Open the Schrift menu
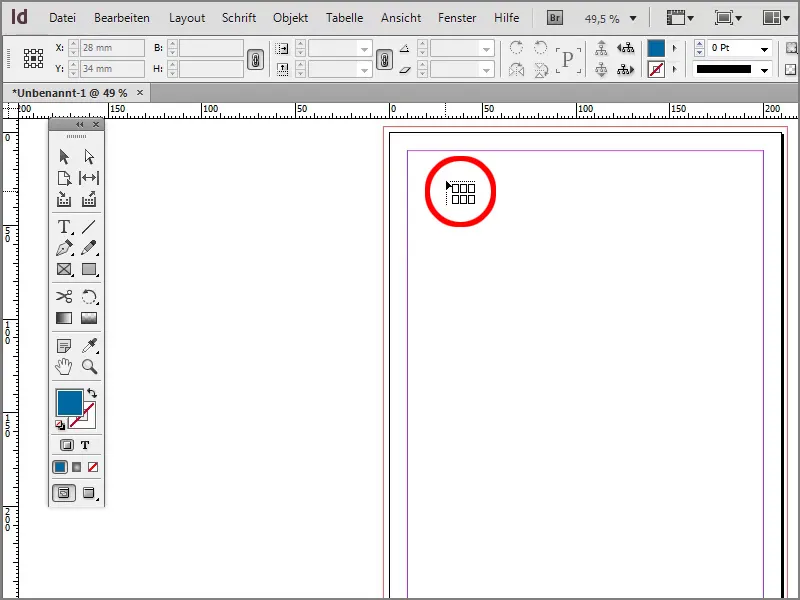Viewport: 800px width, 600px height. [239, 18]
